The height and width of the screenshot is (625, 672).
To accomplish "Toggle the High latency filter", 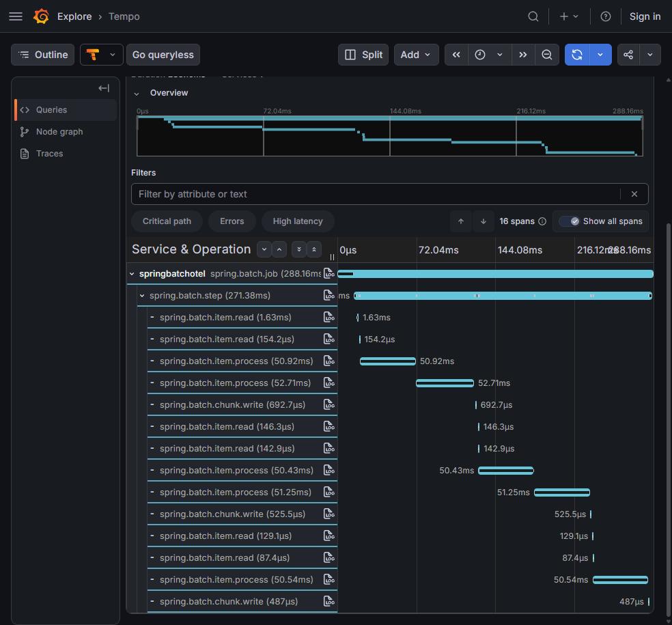I will [298, 221].
